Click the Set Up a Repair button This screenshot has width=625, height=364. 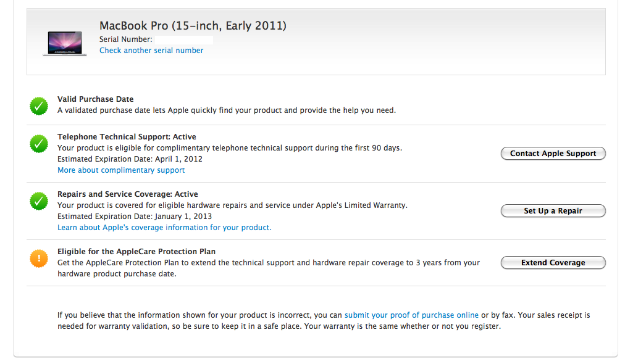(553, 210)
